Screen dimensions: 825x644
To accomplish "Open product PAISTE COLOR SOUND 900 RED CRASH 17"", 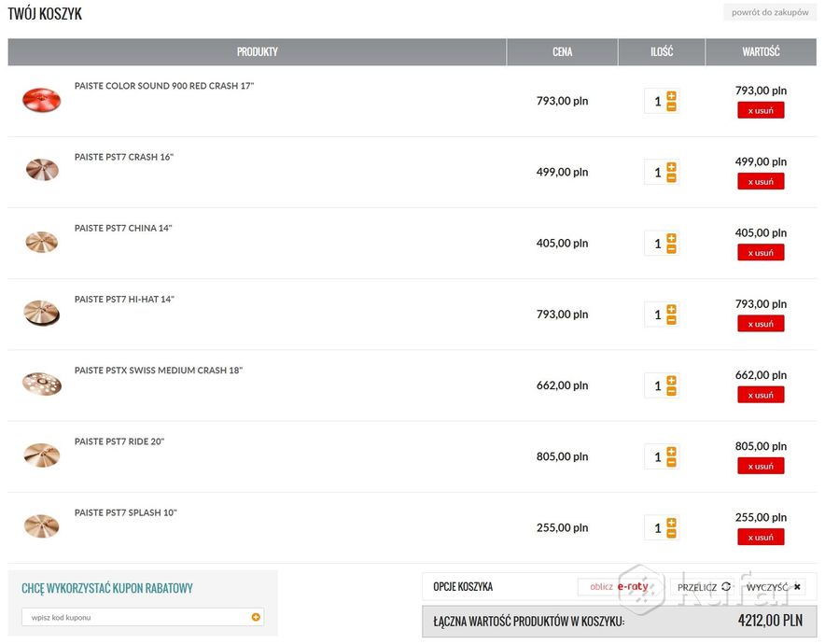I will [164, 86].
